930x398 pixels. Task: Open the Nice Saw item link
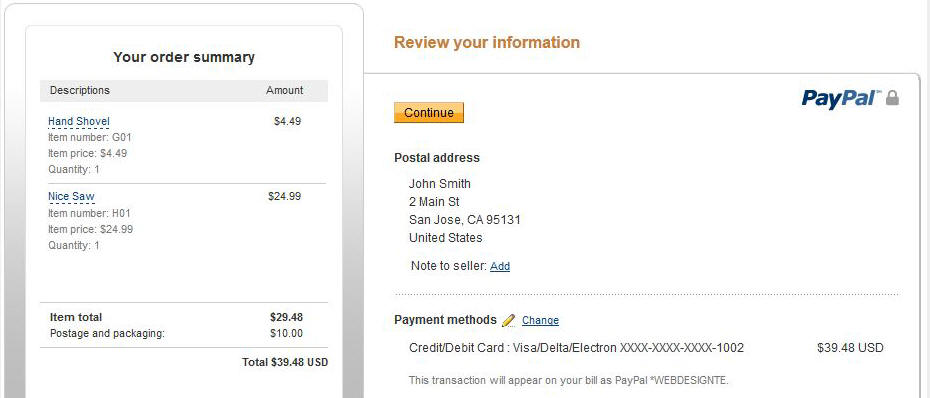point(71,197)
